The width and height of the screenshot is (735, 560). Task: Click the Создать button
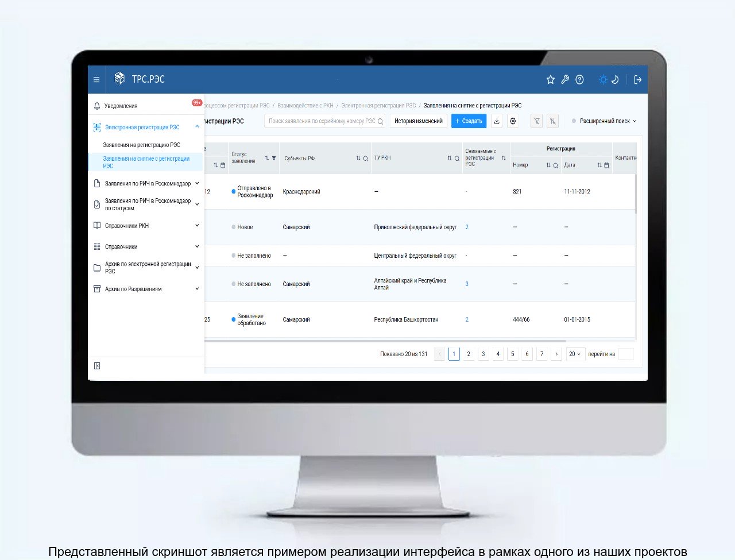pyautogui.click(x=469, y=121)
